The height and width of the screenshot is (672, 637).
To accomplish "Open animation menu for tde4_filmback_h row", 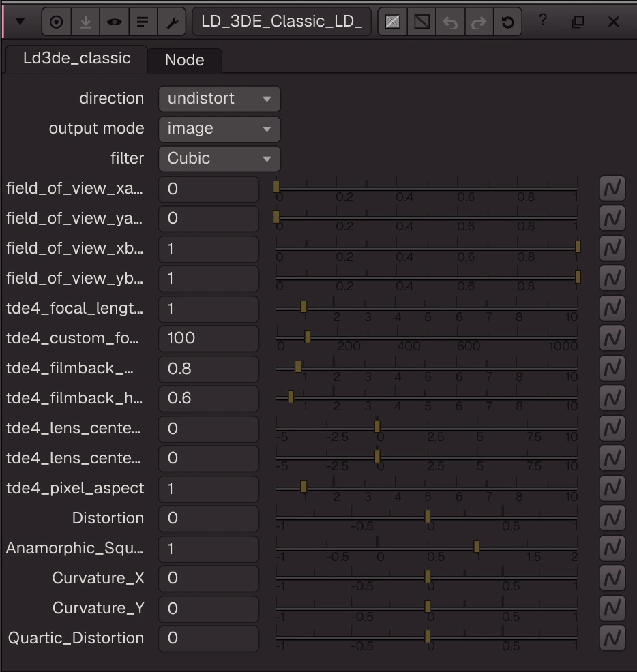I will tap(612, 399).
